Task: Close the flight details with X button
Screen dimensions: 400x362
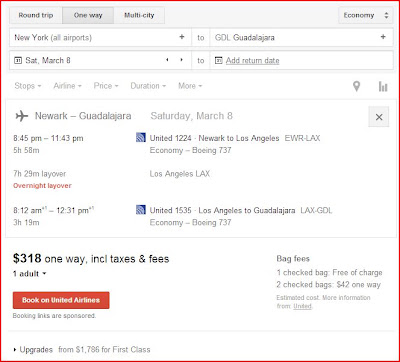Action: point(379,117)
